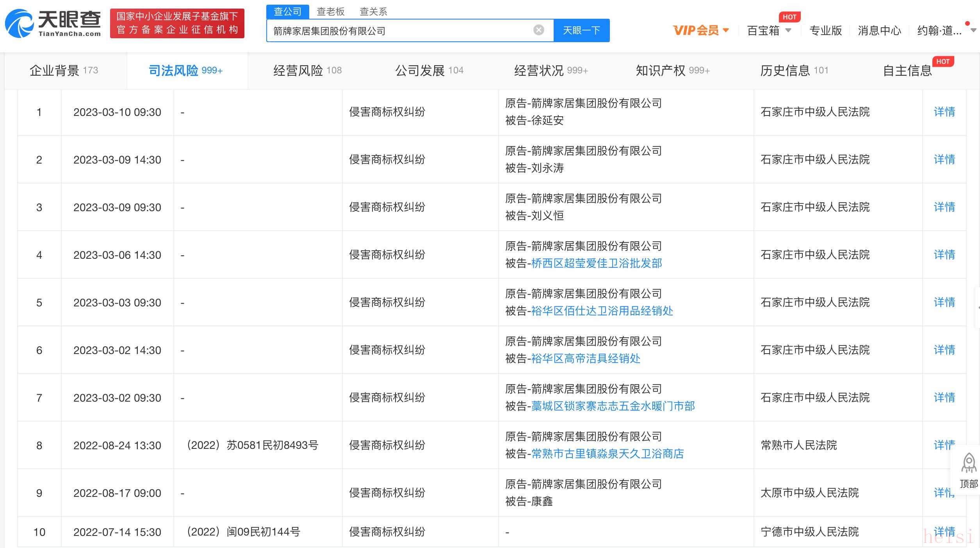Open the 知识产权 section tab
The height and width of the screenshot is (548, 980).
672,71
